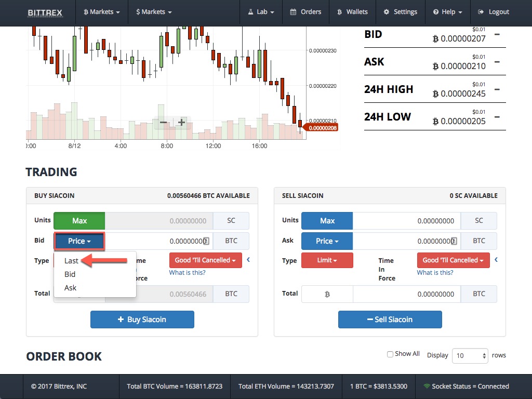The height and width of the screenshot is (399, 532).
Task: Choose Ask in the Price dropdown menu
Action: 70,287
